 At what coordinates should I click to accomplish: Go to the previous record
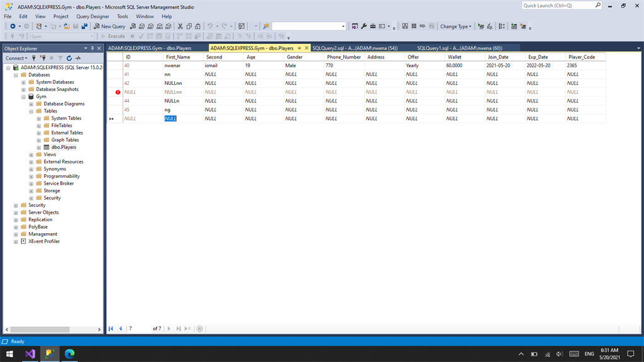(120, 328)
